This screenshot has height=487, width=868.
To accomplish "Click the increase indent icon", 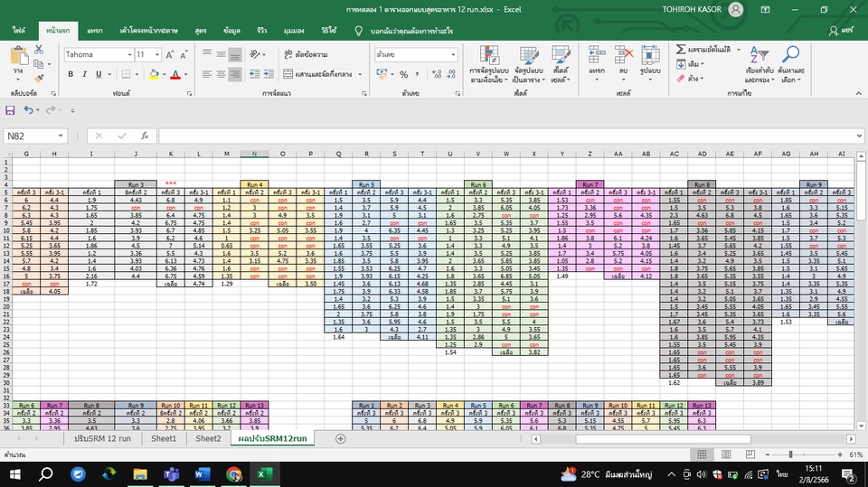I will point(269,74).
